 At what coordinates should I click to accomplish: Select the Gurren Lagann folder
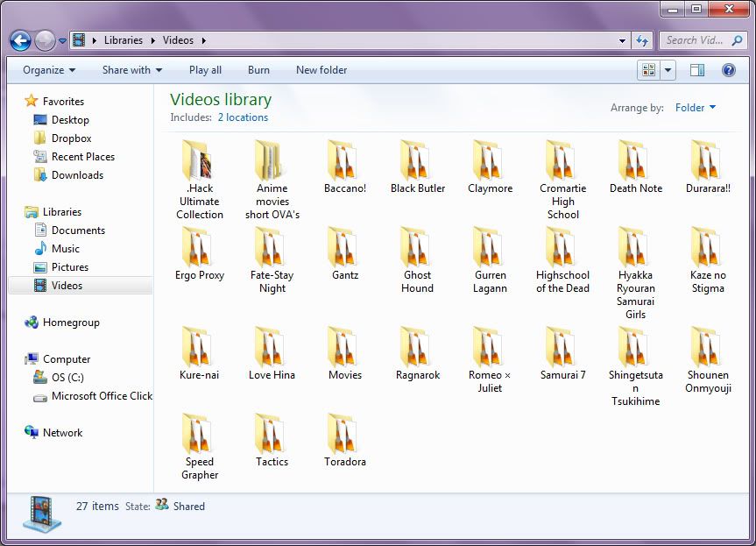point(490,260)
